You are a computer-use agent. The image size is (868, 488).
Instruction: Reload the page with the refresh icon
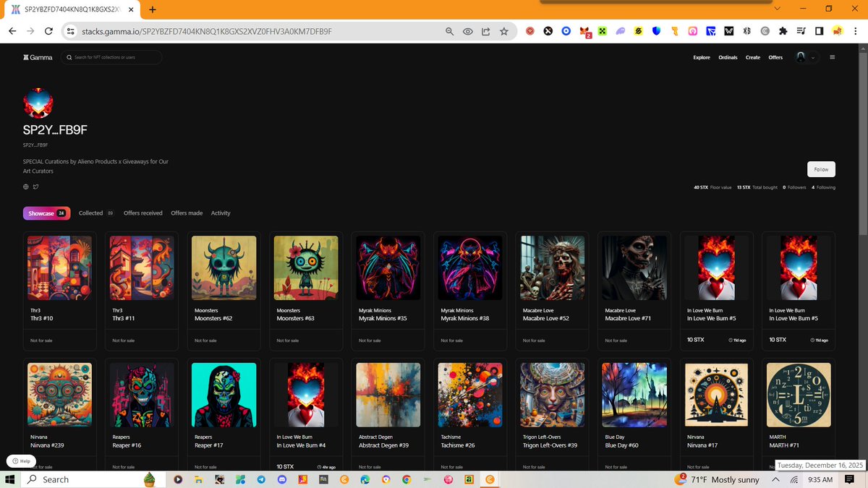[x=48, y=31]
